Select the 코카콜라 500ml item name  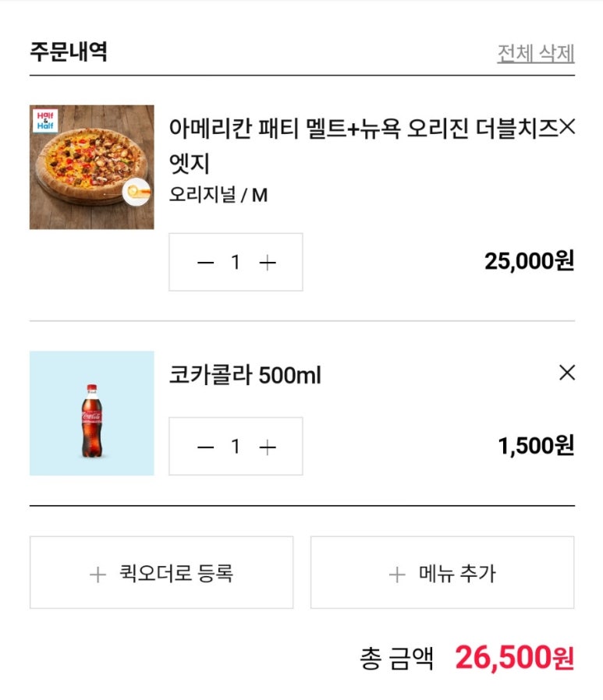(x=245, y=376)
